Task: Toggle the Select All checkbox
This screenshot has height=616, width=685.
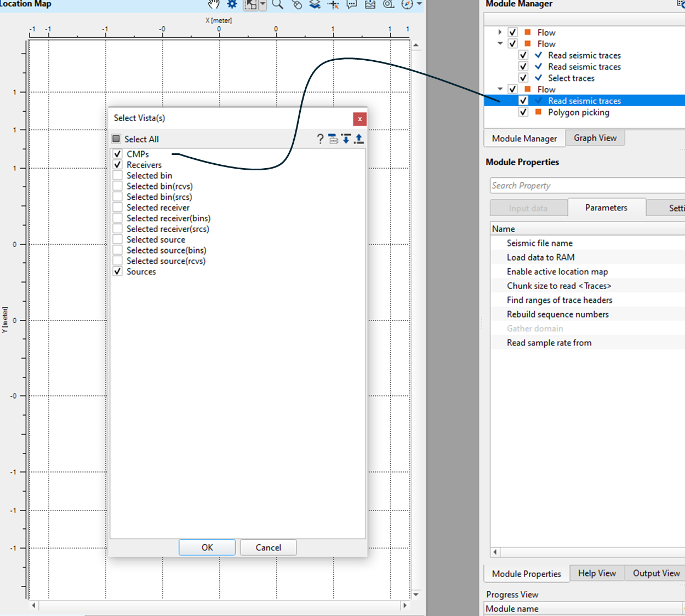Action: [x=116, y=139]
